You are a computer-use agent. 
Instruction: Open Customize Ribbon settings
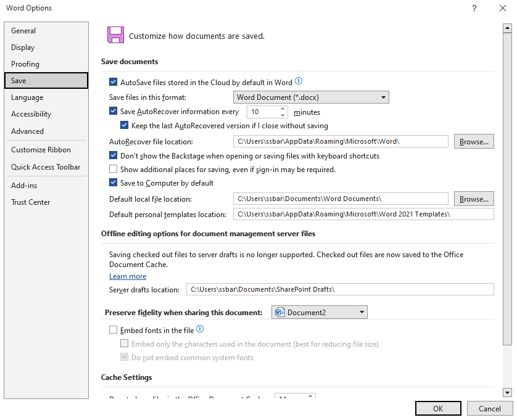point(46,150)
